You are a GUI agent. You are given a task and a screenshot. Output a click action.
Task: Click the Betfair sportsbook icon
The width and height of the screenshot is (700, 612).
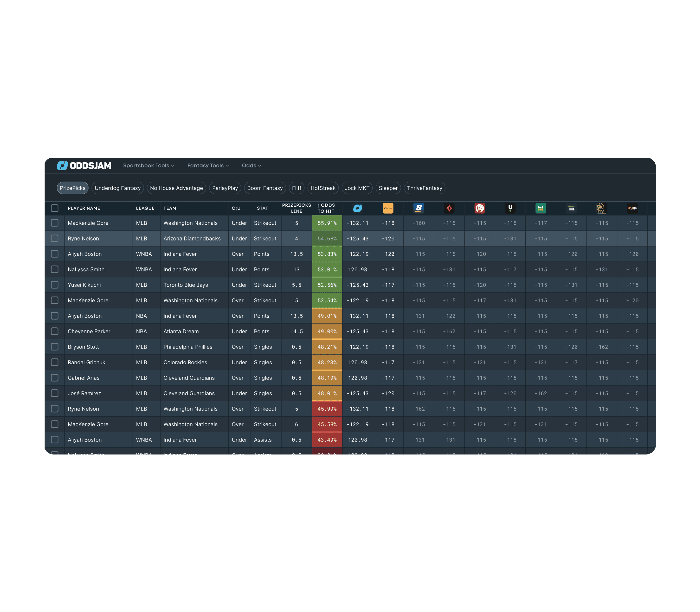click(388, 208)
